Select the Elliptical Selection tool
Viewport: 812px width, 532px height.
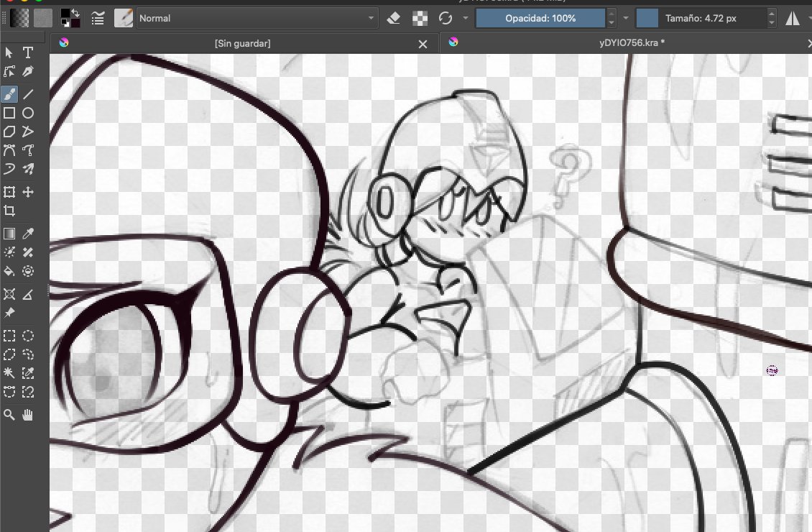click(x=28, y=336)
